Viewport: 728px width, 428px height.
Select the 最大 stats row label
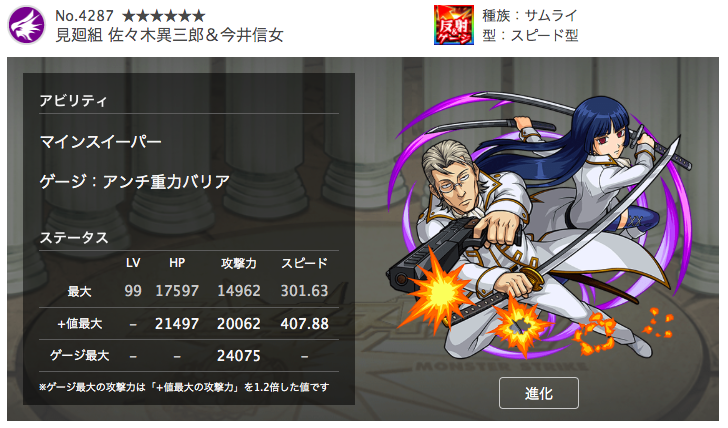click(x=79, y=292)
